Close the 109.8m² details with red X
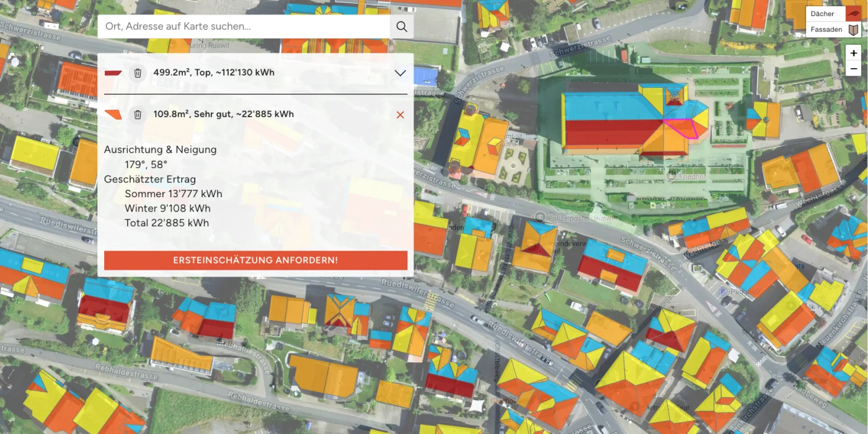 400,115
